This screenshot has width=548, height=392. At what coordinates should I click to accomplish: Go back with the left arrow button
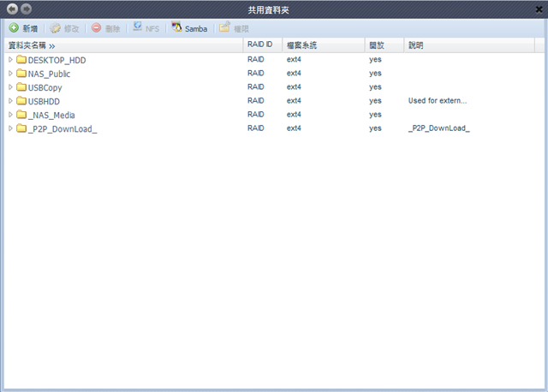pyautogui.click(x=13, y=9)
